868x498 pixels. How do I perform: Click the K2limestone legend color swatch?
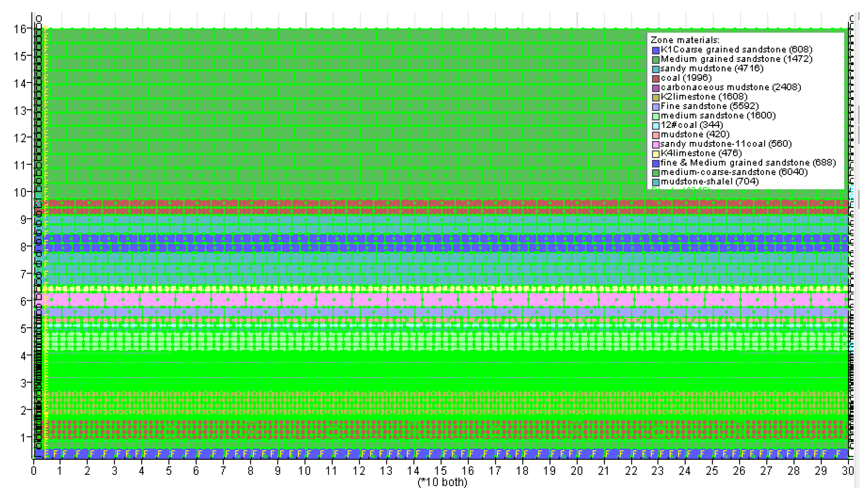pyautogui.click(x=655, y=97)
